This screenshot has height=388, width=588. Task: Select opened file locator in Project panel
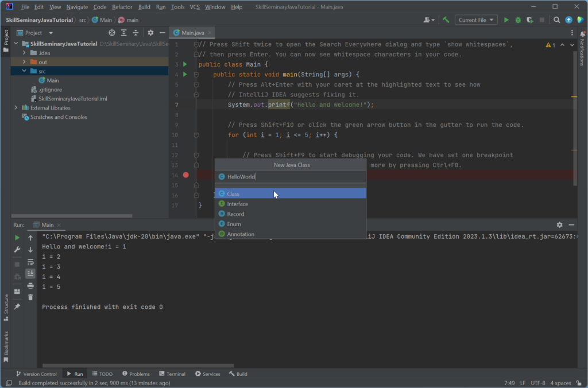112,33
